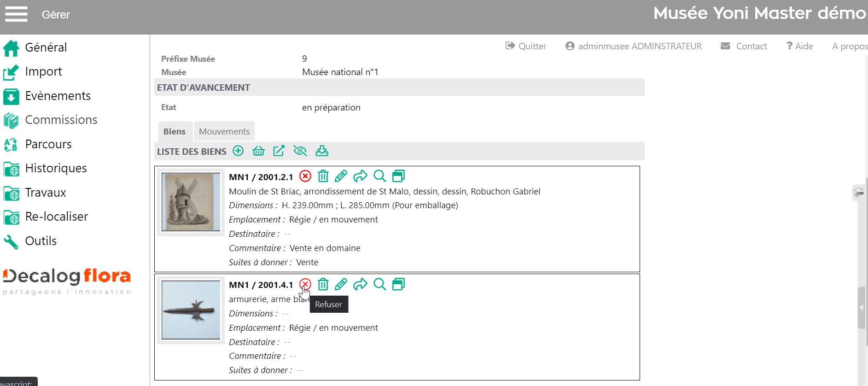Edit item MN1 / 2001.4.1 with pencil icon
This screenshot has height=386, width=868.
(341, 284)
